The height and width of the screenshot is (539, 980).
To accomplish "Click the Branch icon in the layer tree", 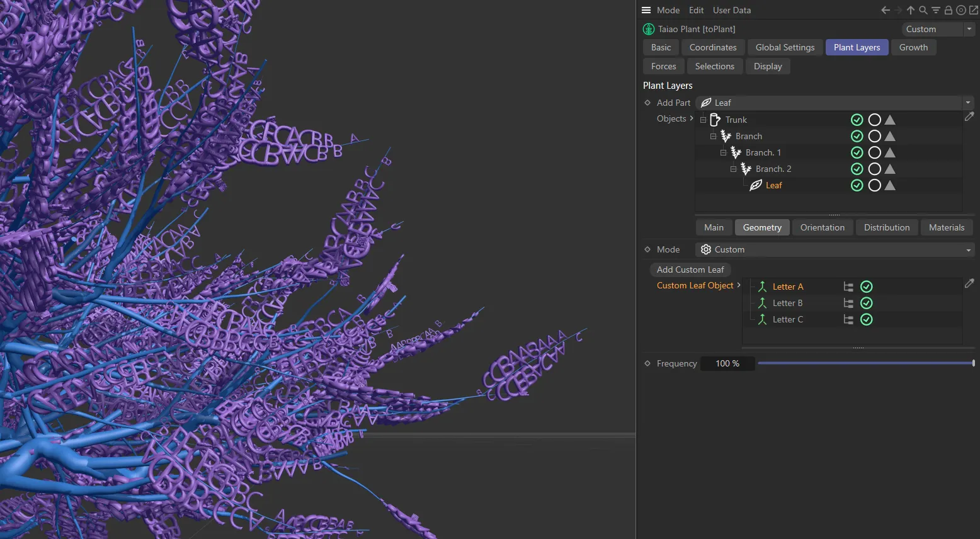I will click(726, 136).
